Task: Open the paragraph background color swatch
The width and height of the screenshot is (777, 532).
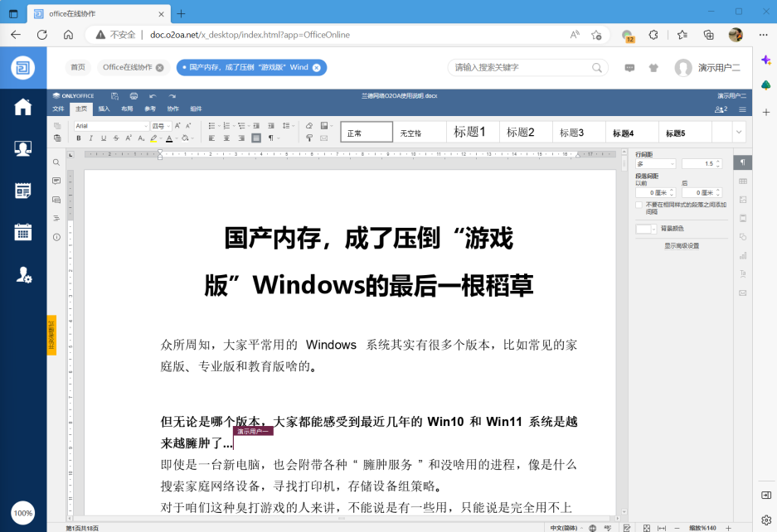Action: pos(646,229)
